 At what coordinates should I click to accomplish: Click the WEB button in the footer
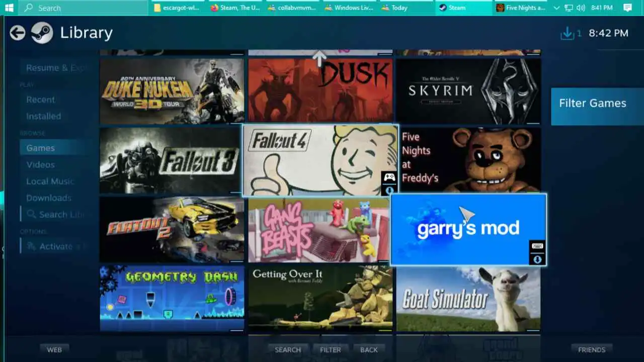54,349
